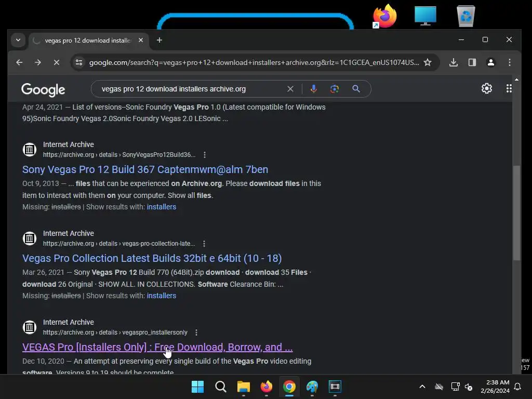The height and width of the screenshot is (399, 532).
Task: Open Sony Vegas Pro 12 Build 367 result
Action: (145, 169)
